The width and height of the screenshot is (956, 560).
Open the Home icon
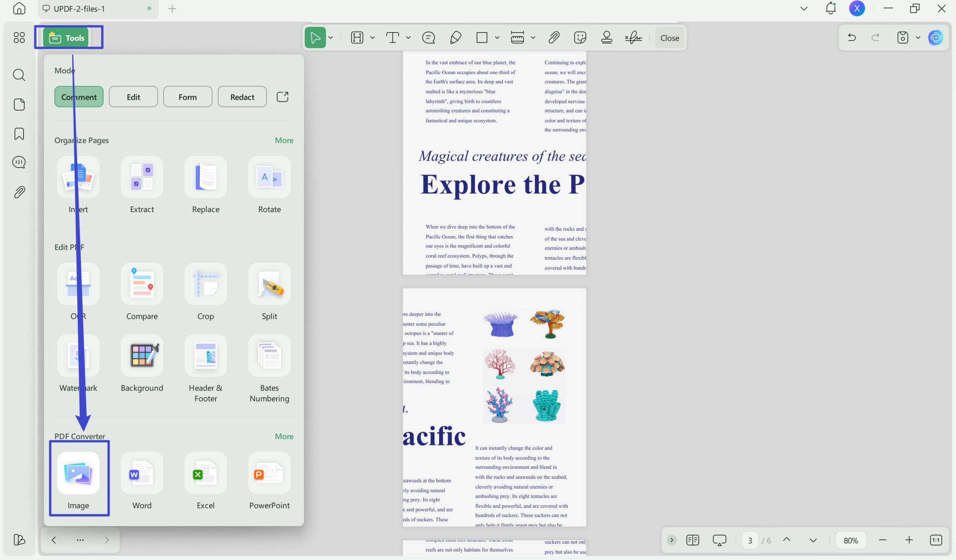(19, 8)
